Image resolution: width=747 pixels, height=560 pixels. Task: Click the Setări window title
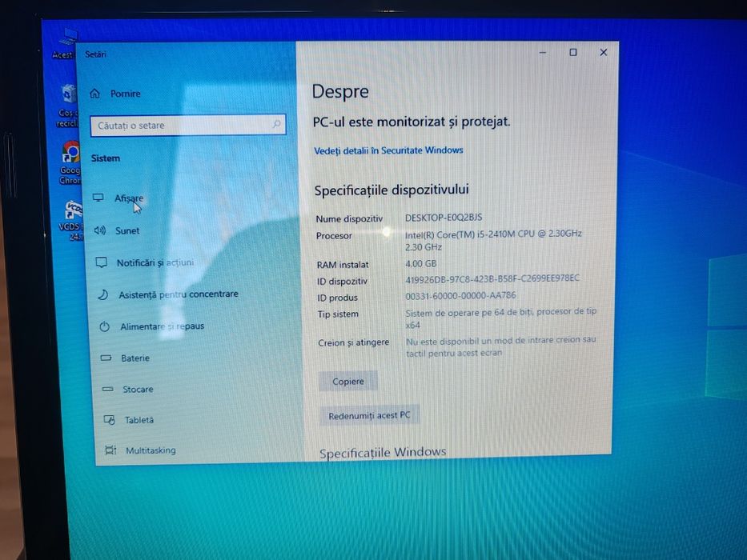tap(95, 54)
